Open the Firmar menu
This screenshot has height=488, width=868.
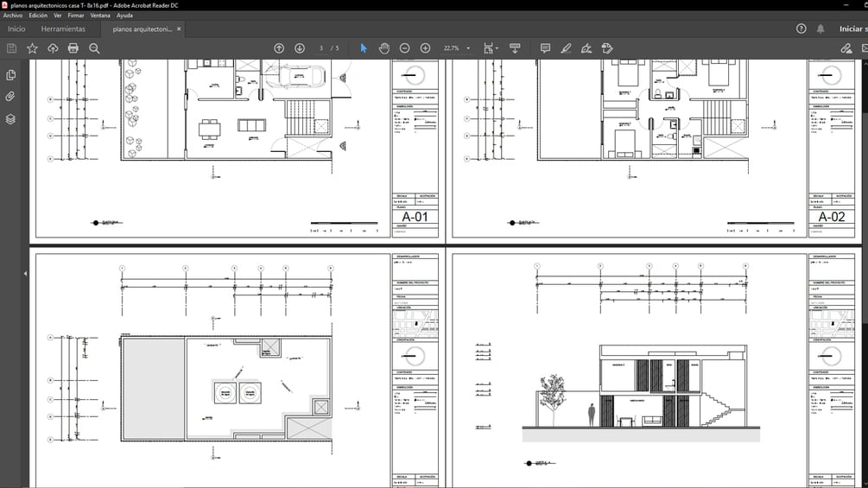pos(76,16)
